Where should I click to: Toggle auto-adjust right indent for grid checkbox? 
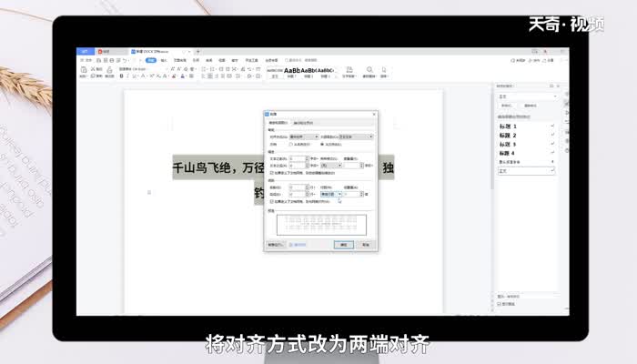pos(272,173)
